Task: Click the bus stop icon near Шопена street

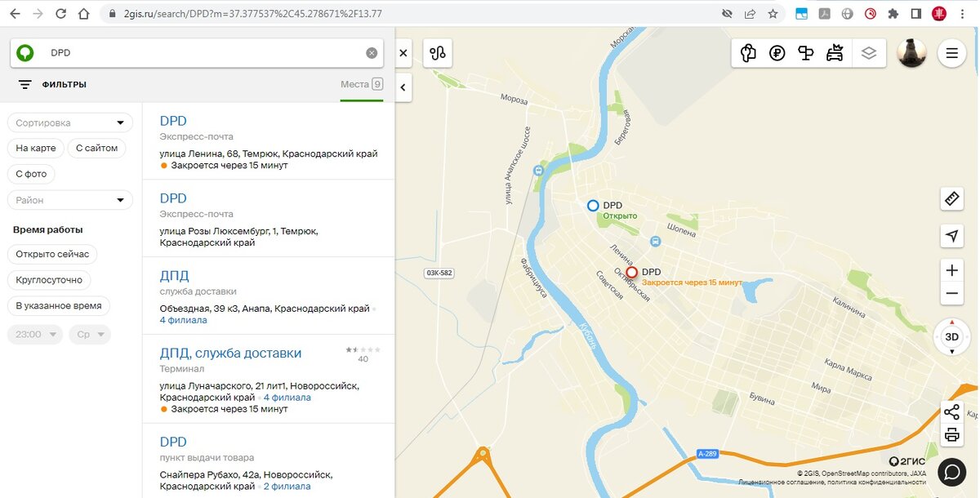Action: point(655,242)
